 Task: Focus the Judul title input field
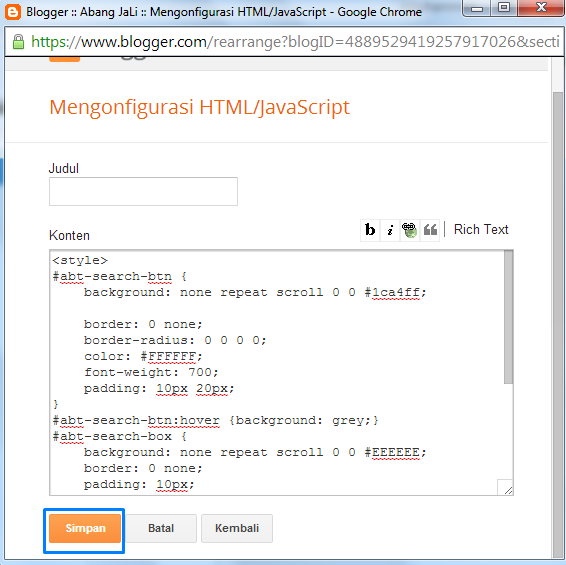pos(143,191)
